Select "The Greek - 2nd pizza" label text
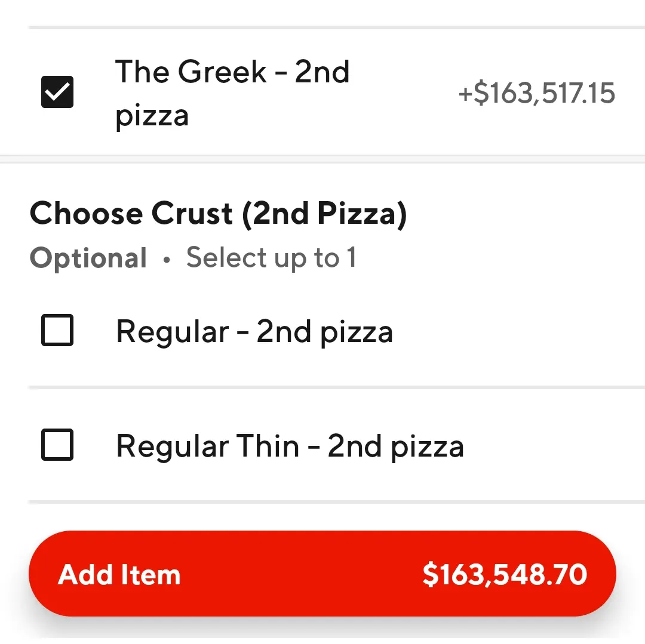 coord(232,93)
